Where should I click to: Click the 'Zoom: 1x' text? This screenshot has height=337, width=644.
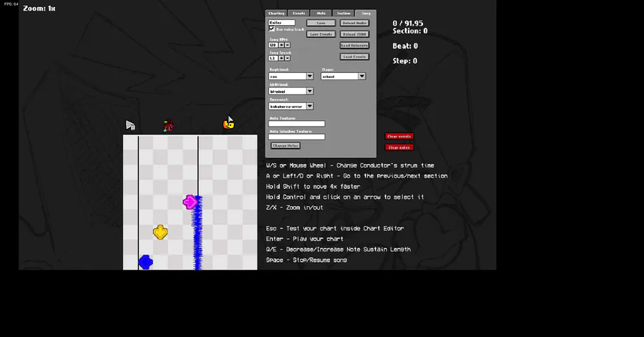click(39, 8)
